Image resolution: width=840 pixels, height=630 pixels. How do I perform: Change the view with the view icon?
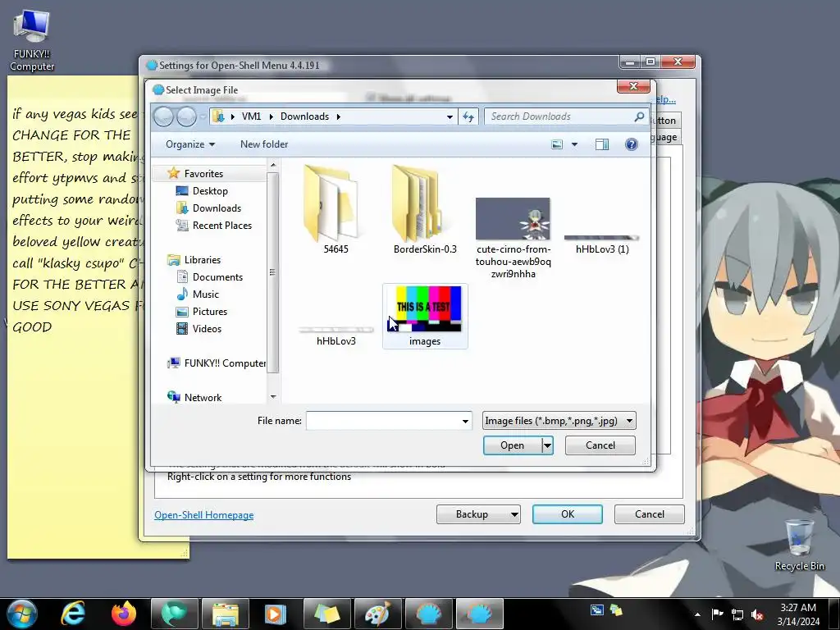(557, 144)
